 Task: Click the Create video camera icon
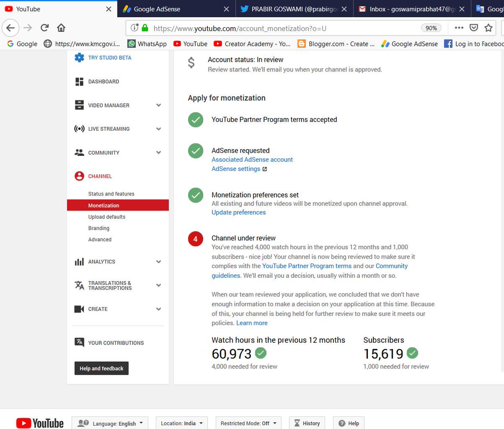(x=79, y=309)
